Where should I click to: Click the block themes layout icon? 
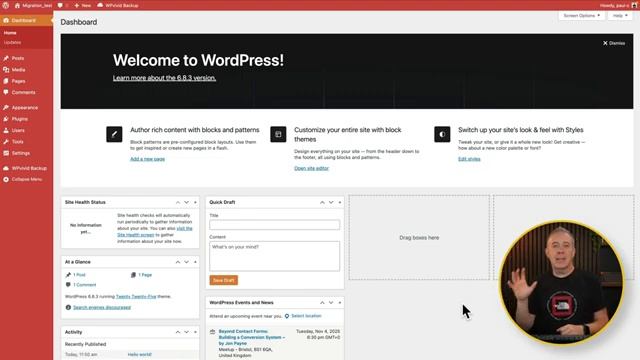[x=278, y=134]
